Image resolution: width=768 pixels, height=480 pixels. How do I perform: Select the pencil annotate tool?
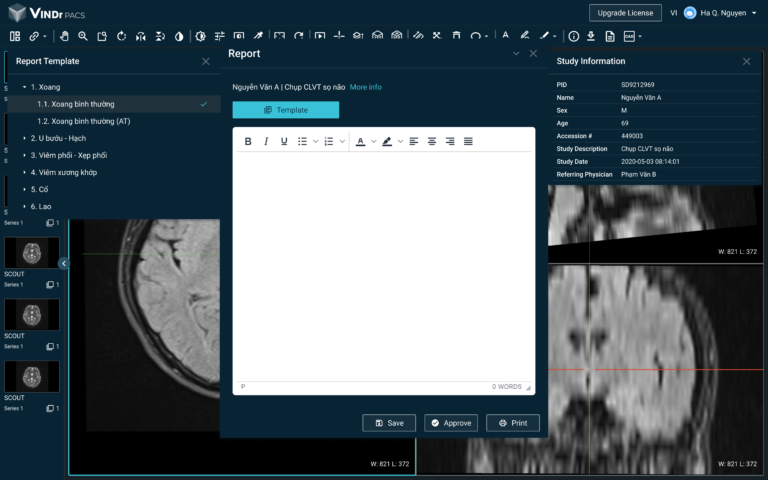pos(525,35)
